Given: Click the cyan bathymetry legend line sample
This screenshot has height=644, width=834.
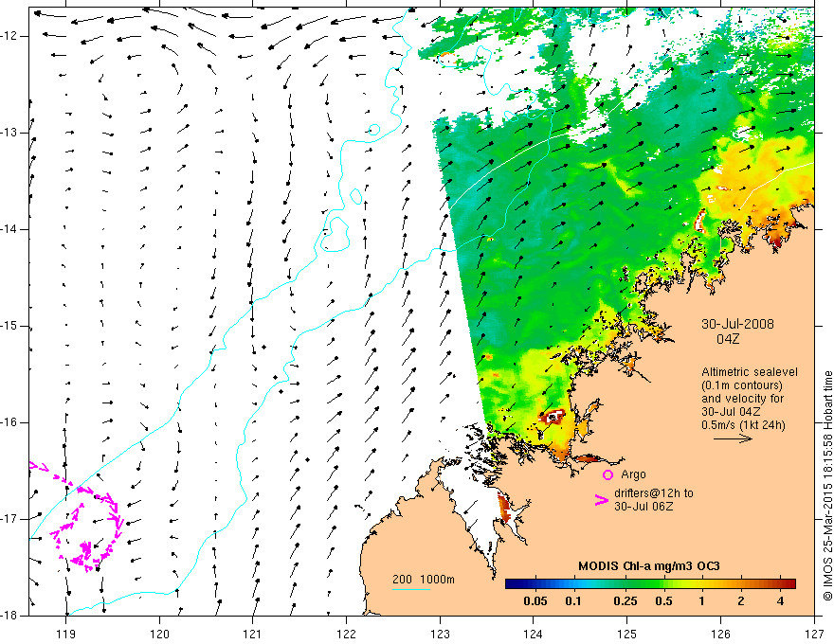Looking at the screenshot, I should [x=411, y=589].
